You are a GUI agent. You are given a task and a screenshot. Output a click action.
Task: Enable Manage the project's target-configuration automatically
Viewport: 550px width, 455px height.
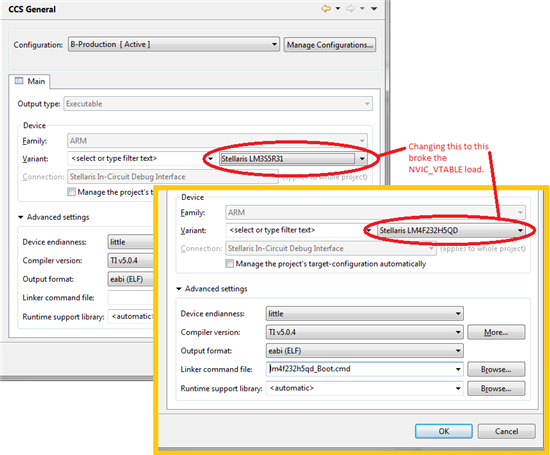point(230,263)
